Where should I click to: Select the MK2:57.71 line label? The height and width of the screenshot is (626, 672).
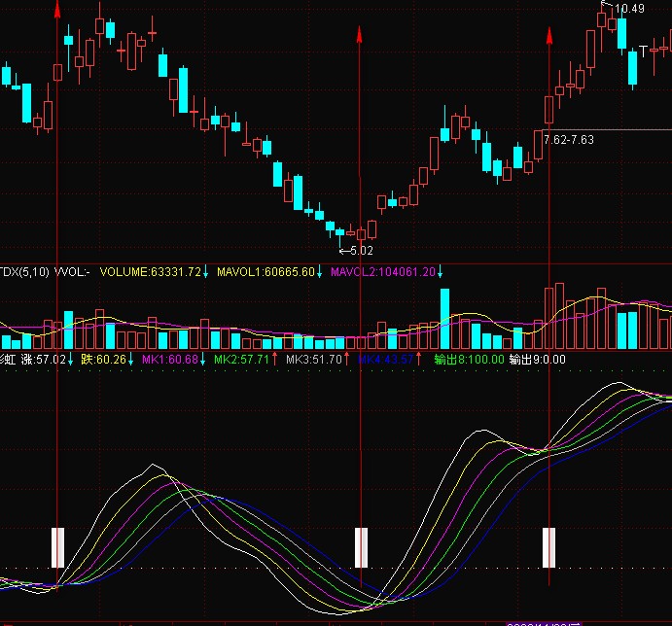[x=242, y=360]
